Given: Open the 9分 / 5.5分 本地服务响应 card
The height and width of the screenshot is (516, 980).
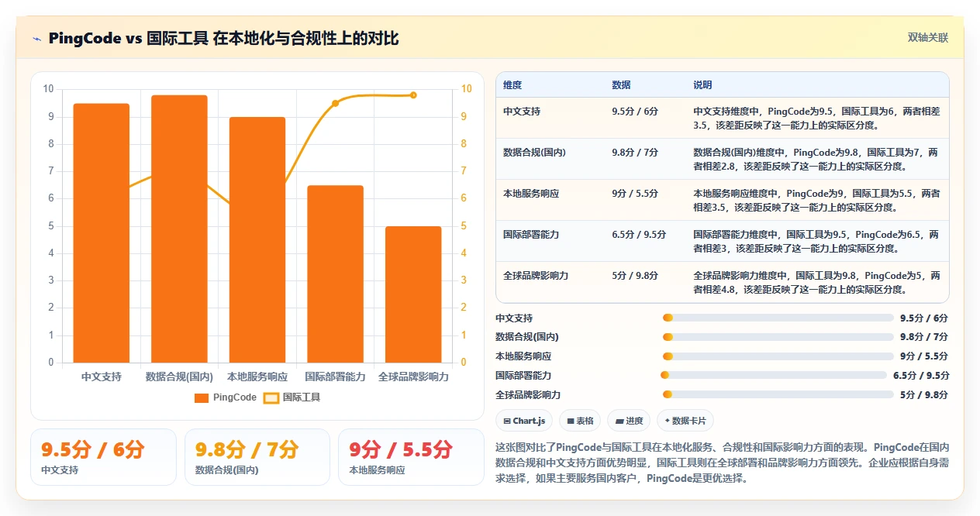Looking at the screenshot, I should pos(411,457).
